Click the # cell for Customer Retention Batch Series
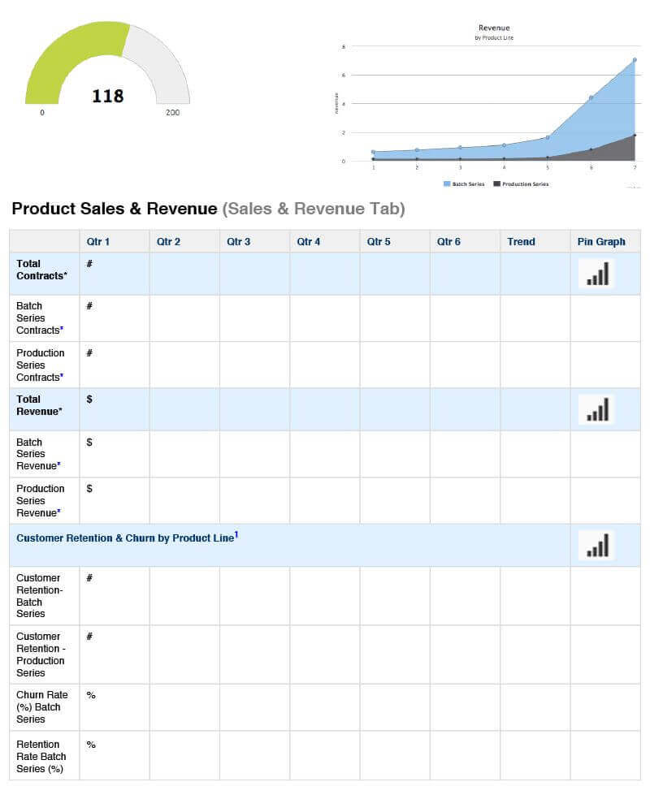The width and height of the screenshot is (650, 812). coord(113,596)
